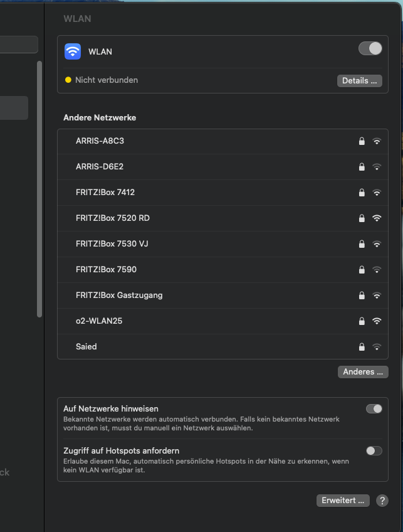Screen dimensions: 403x532
Task: Toggle the 'Auf Netzwerke hinweisen' switch
Action: click(374, 409)
